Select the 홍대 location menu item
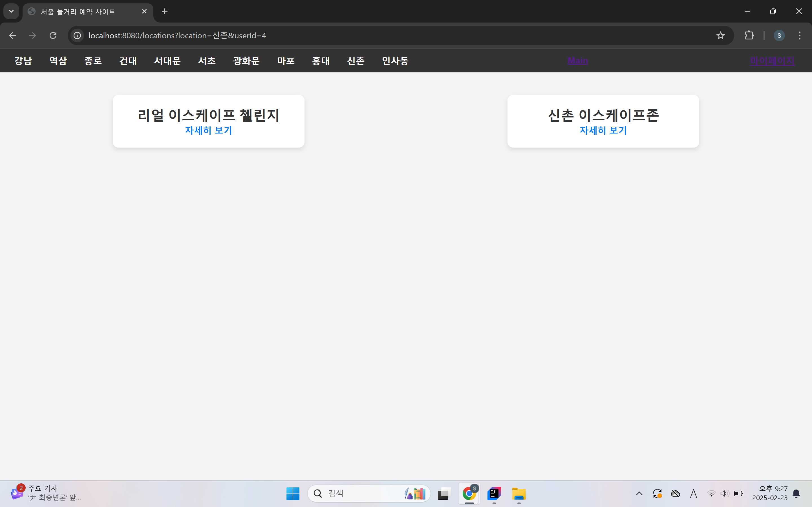 click(321, 61)
